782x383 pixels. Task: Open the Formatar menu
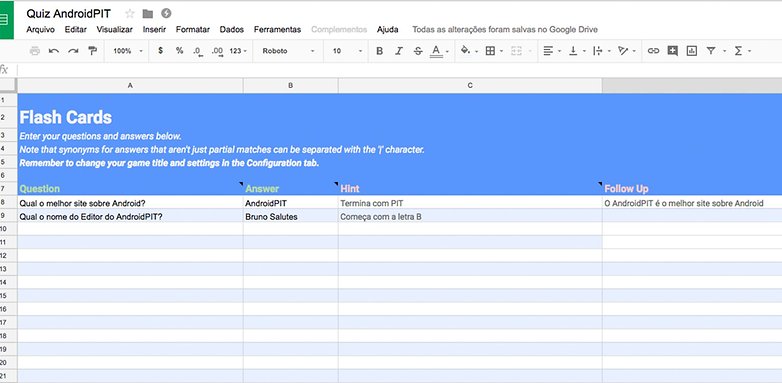pos(193,29)
